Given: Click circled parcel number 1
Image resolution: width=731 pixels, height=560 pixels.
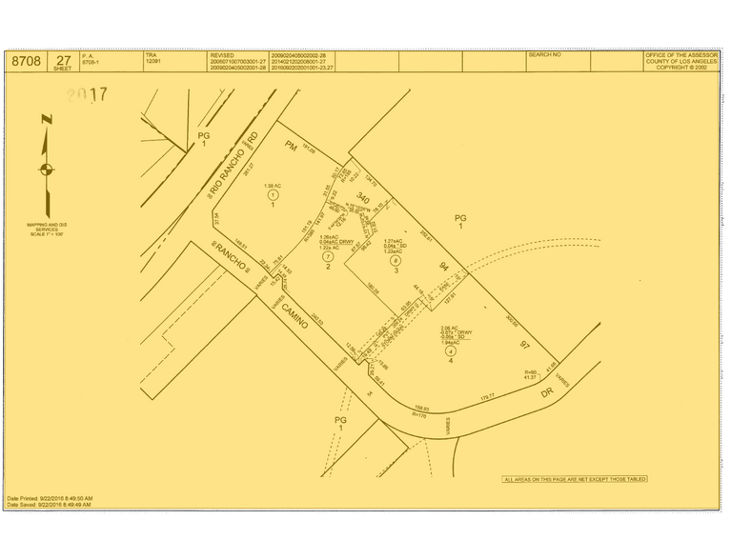Looking at the screenshot, I should click(273, 194).
